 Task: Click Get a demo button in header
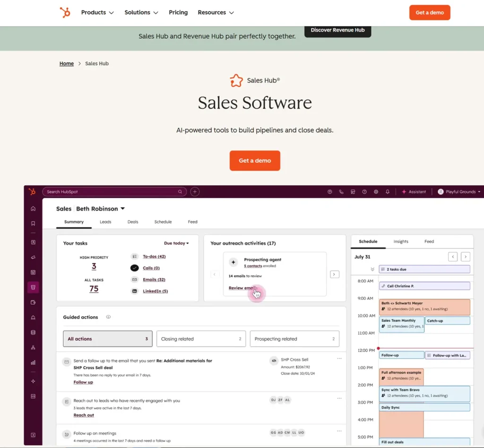430,12
